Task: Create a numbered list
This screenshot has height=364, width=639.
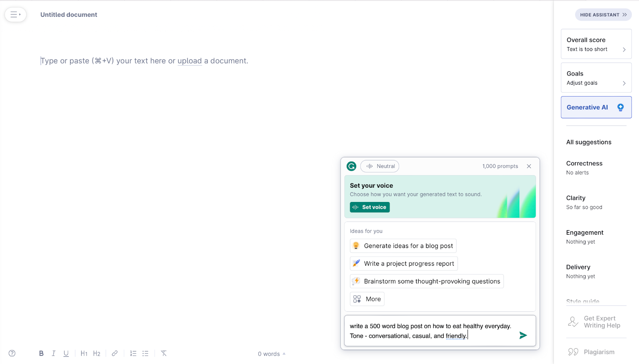Action: tap(133, 353)
